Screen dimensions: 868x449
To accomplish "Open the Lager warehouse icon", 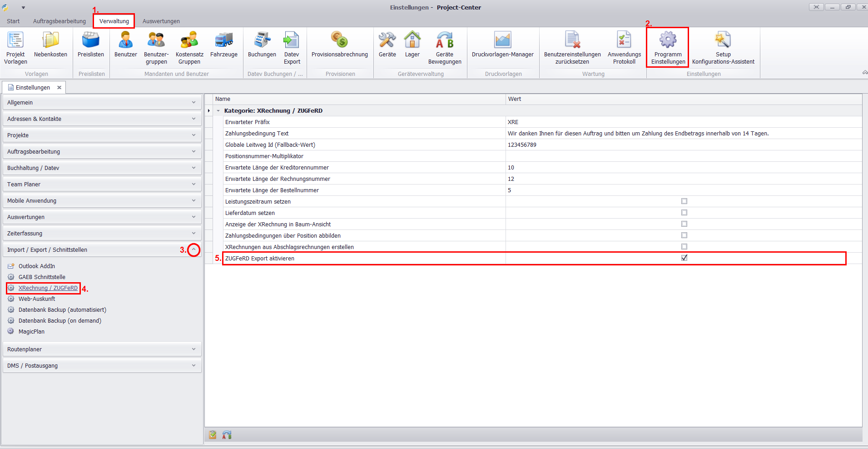I will (x=412, y=45).
